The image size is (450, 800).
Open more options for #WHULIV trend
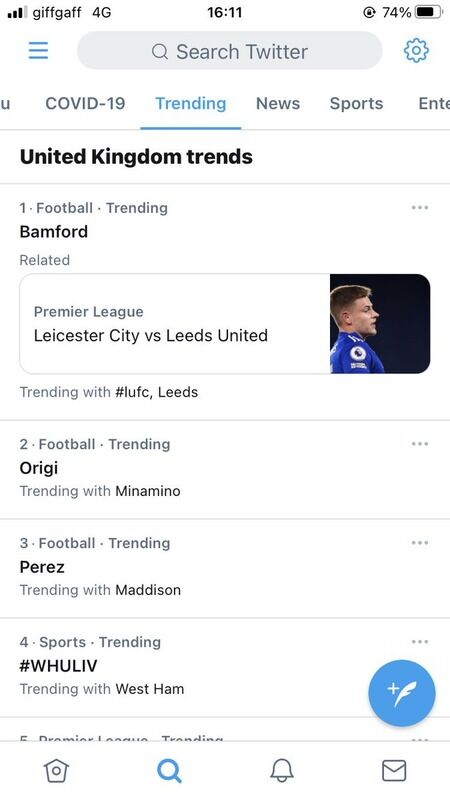tap(420, 642)
